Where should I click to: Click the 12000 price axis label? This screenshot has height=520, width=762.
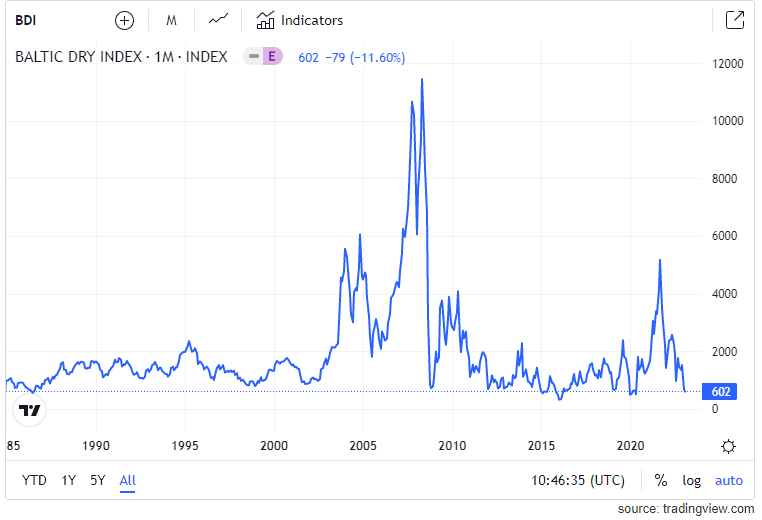pyautogui.click(x=727, y=64)
